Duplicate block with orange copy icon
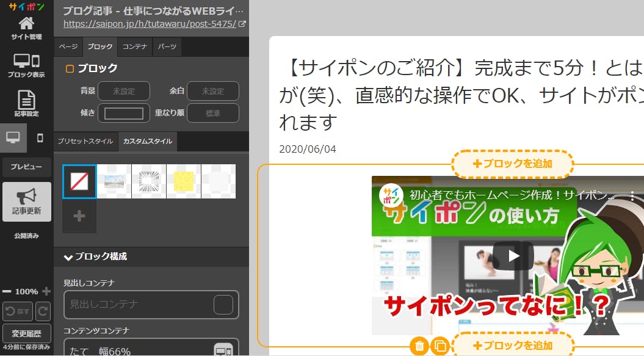 (x=440, y=346)
